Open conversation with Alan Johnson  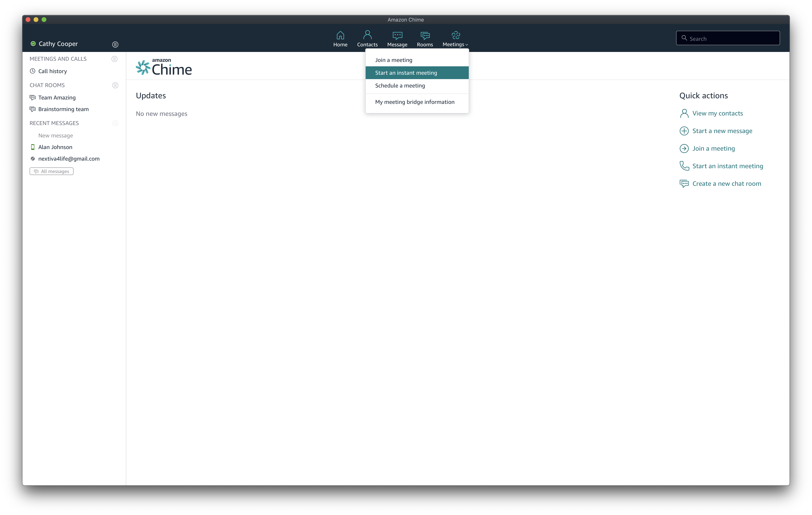pyautogui.click(x=55, y=147)
